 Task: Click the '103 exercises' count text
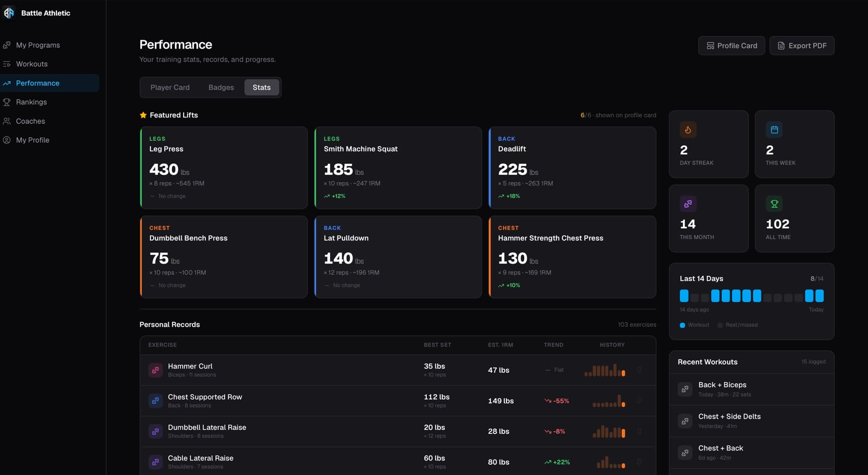pos(637,325)
